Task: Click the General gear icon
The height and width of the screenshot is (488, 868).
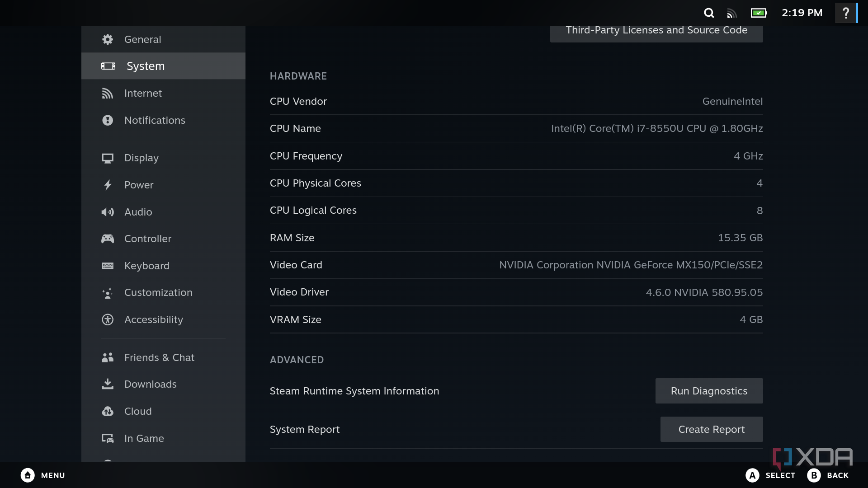Action: (108, 39)
